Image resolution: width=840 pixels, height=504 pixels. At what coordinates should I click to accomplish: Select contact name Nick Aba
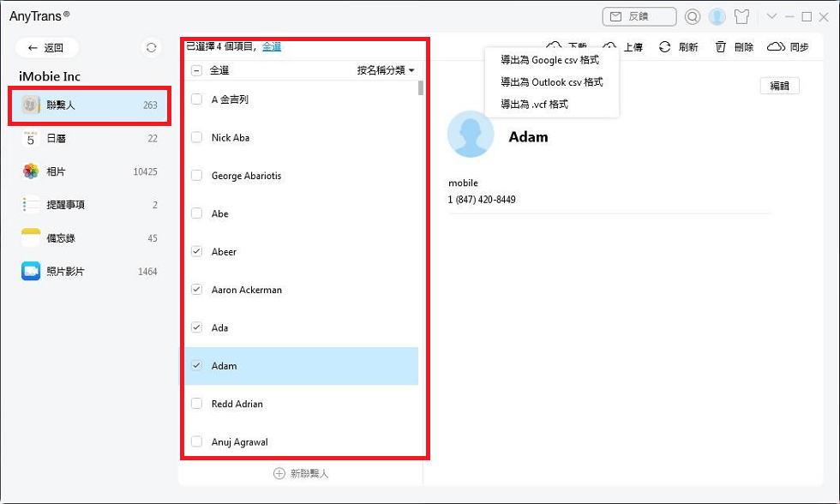pyautogui.click(x=231, y=138)
